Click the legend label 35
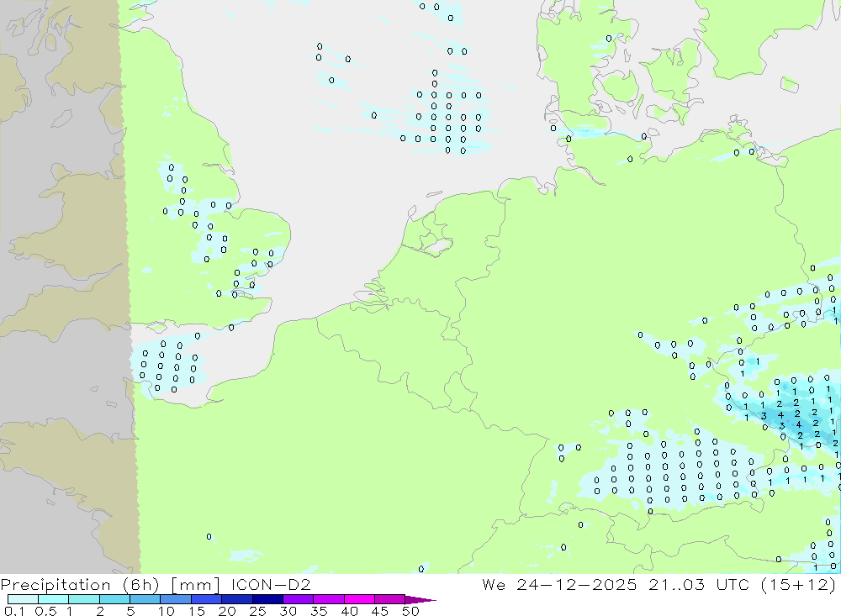Screen dimensions: 841x616 (319, 611)
